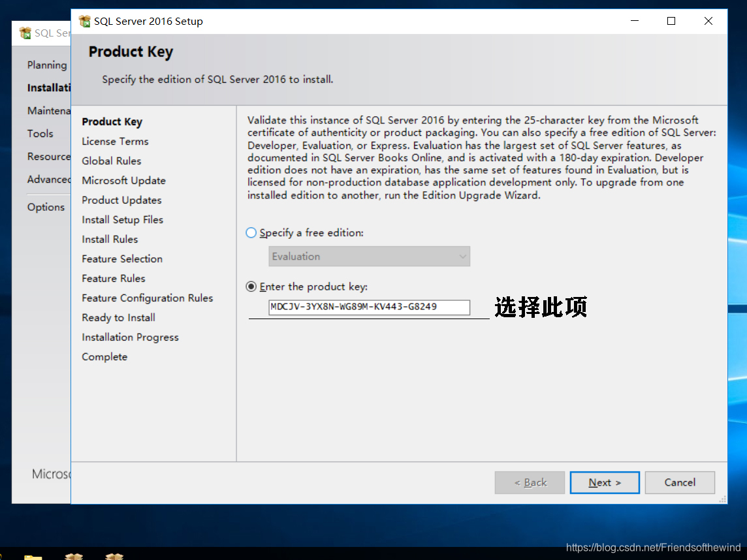Open Options in the Installation Center window
The image size is (747, 560).
pyautogui.click(x=46, y=207)
